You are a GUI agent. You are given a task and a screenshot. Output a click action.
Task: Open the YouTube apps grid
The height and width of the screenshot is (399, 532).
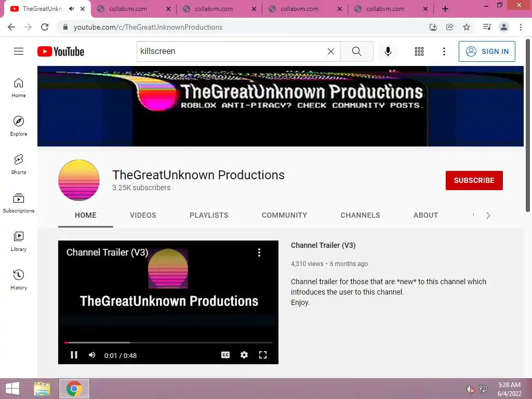point(419,51)
